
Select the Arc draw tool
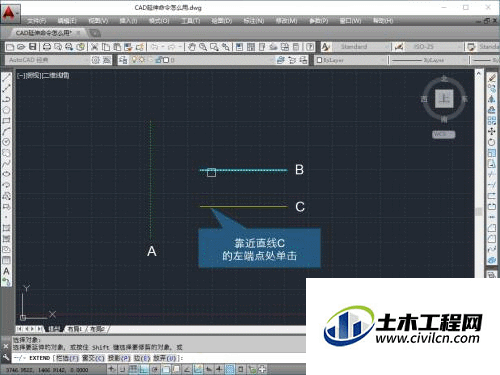click(6, 131)
